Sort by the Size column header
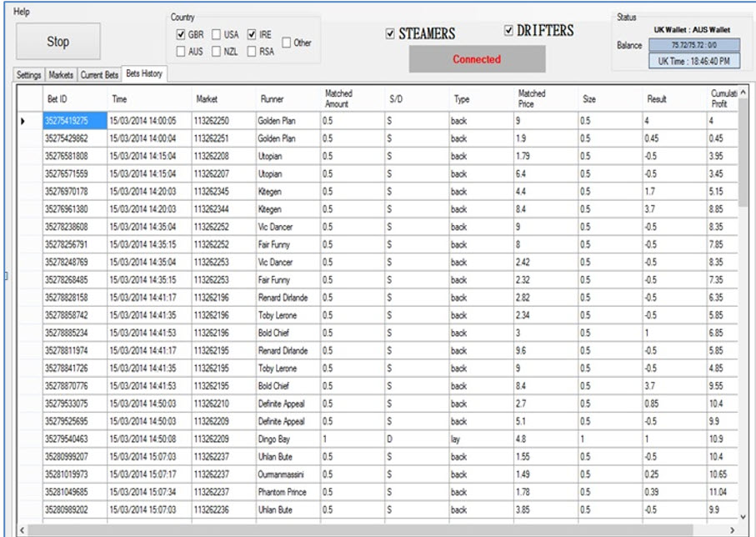The image size is (756, 537). (x=610, y=99)
